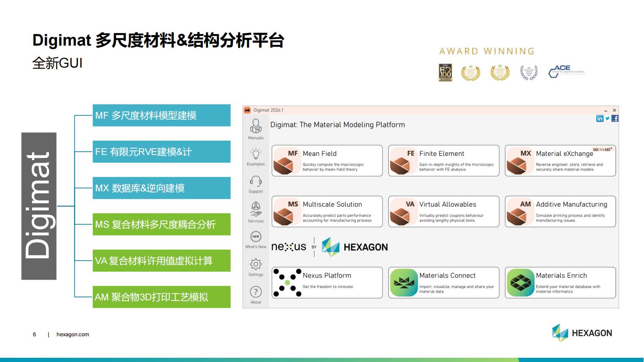The height and width of the screenshot is (362, 644).
Task: Select the MS 复合材料多尺度耦合分析 box
Action: pos(161,224)
